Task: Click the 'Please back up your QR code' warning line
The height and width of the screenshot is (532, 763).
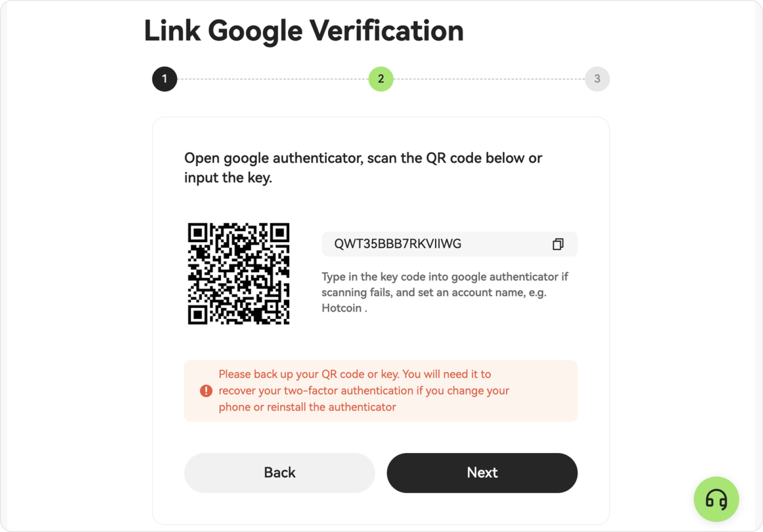Action: point(355,374)
